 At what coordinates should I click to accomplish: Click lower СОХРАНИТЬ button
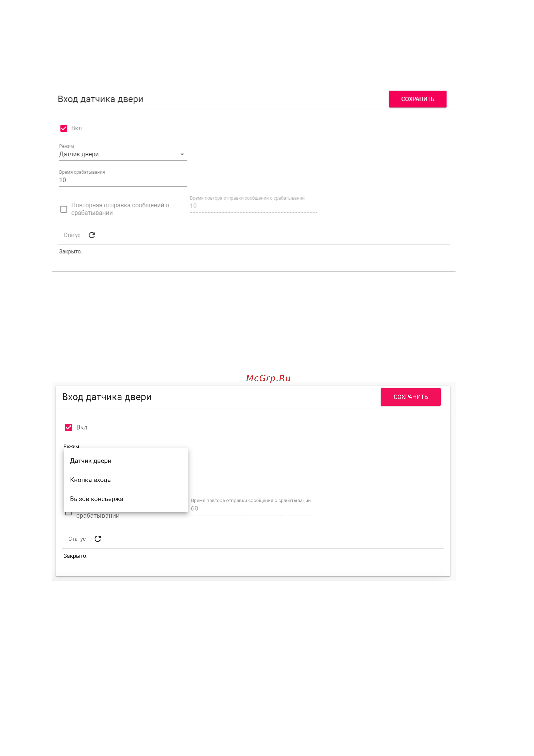pyautogui.click(x=411, y=397)
